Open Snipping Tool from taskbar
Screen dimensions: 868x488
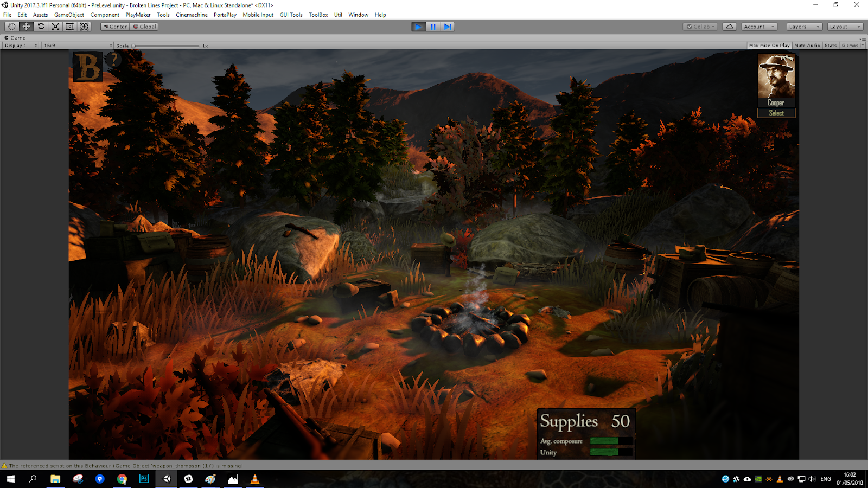point(78,479)
